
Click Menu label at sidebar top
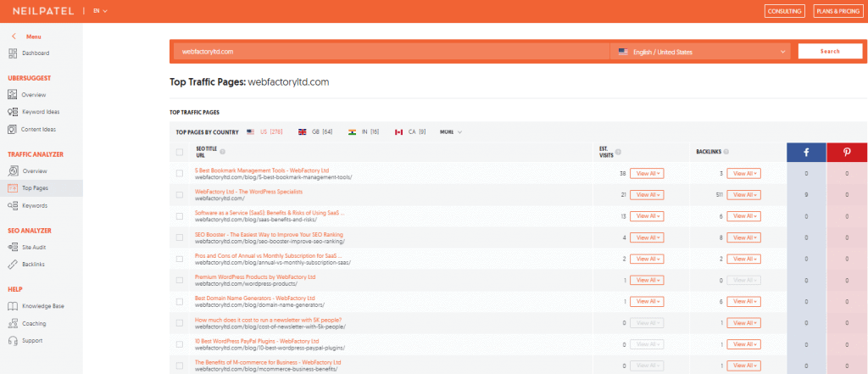click(x=34, y=36)
